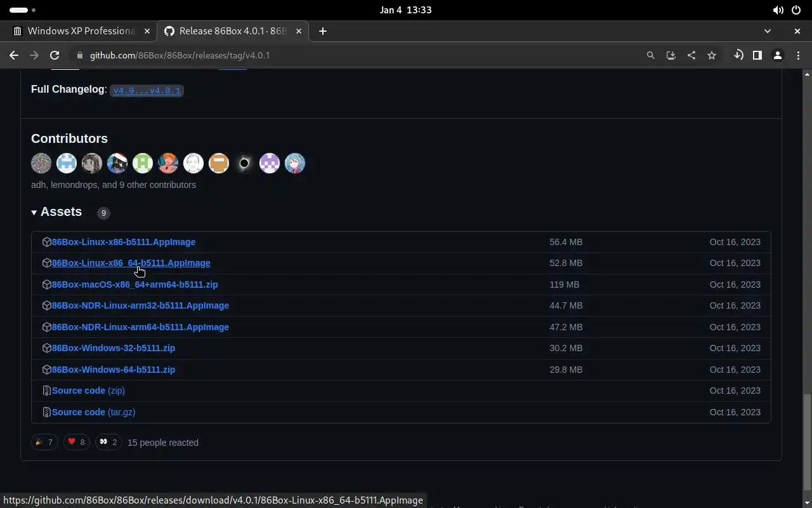Download Source code (tar.gz)

point(93,412)
